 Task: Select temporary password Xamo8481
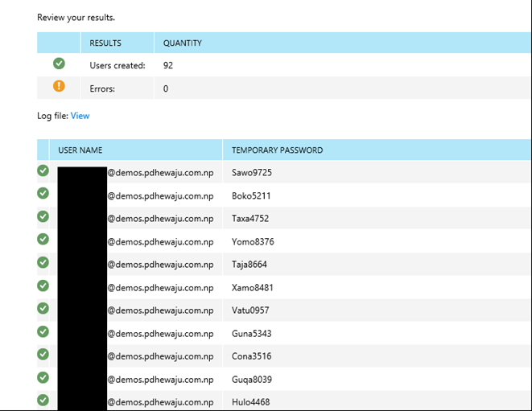[x=253, y=288]
